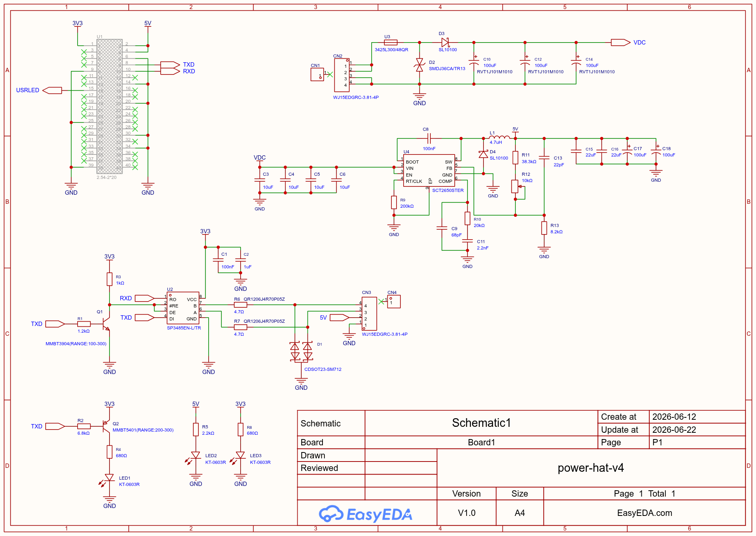Click the SP3485EN-L/TR part label
This screenshot has height=536, width=756.
(184, 328)
